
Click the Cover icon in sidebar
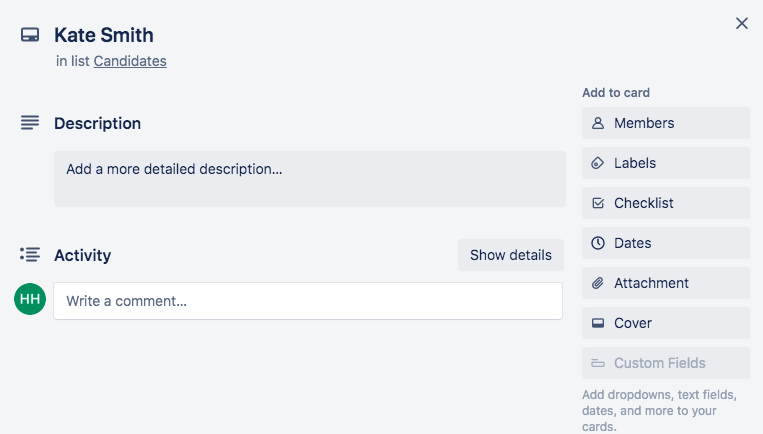point(598,323)
